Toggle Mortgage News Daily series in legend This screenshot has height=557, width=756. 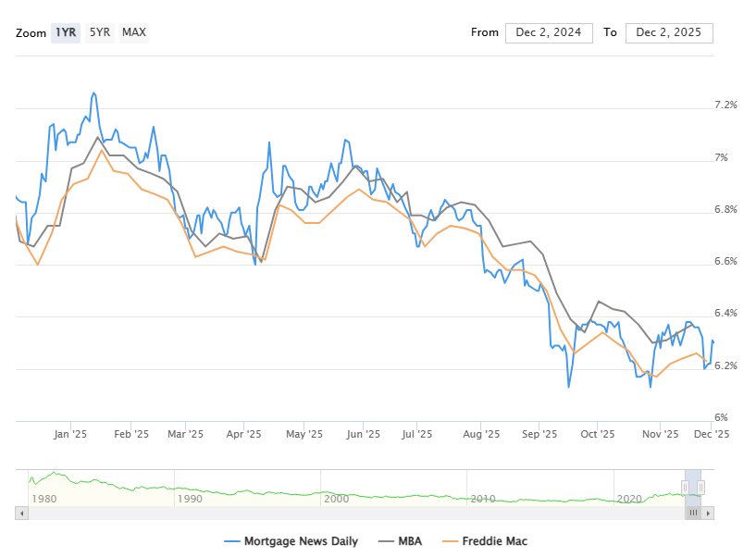[300, 541]
